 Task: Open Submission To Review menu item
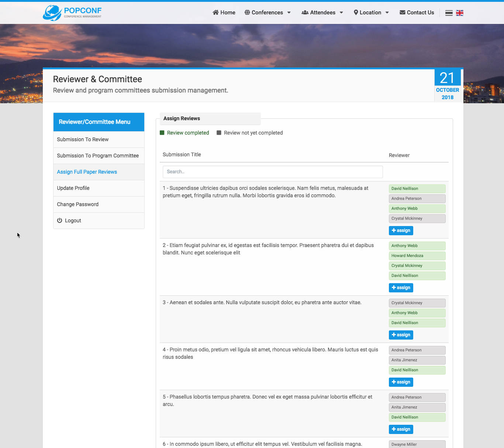point(83,139)
